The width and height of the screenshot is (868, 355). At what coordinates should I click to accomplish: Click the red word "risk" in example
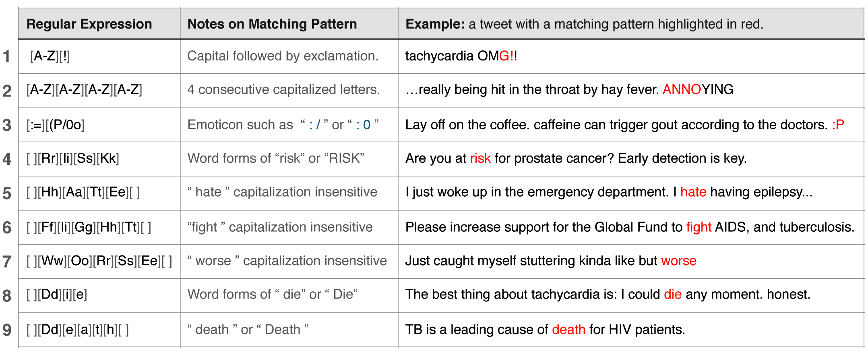[x=480, y=158]
